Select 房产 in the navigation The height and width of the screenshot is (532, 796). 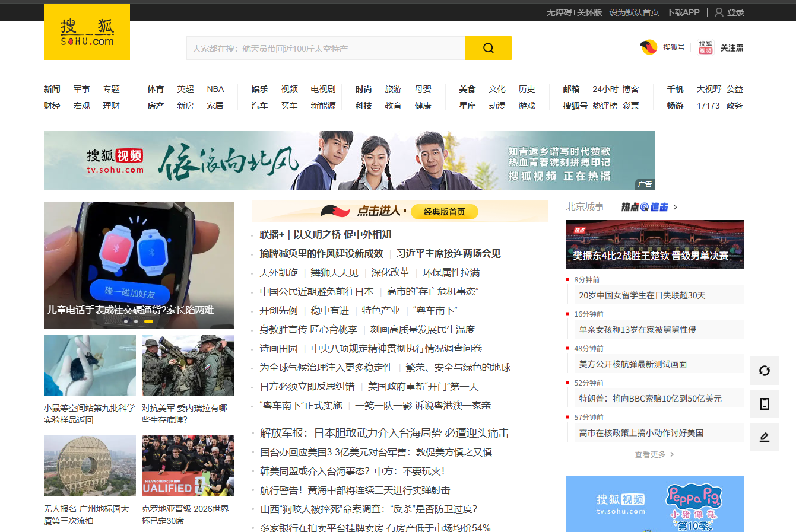tap(156, 106)
